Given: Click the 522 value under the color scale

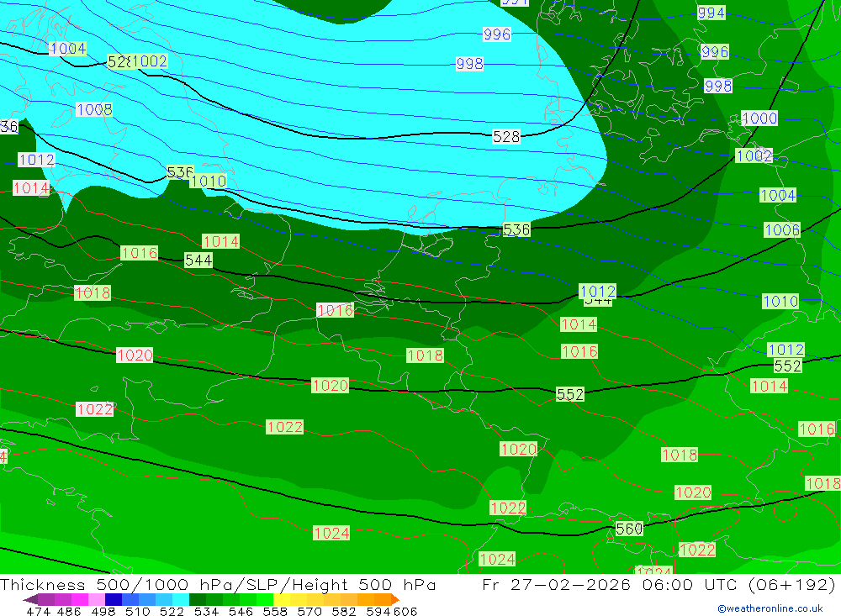Looking at the screenshot, I should (172, 612).
